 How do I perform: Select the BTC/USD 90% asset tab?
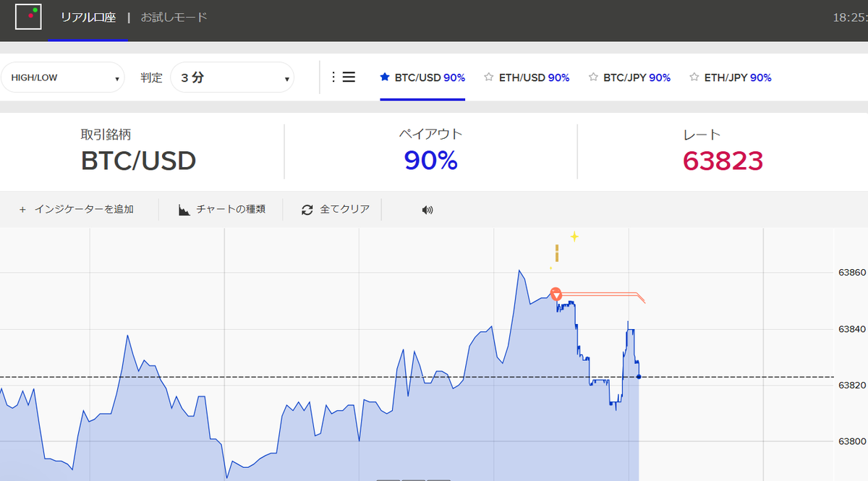[422, 77]
